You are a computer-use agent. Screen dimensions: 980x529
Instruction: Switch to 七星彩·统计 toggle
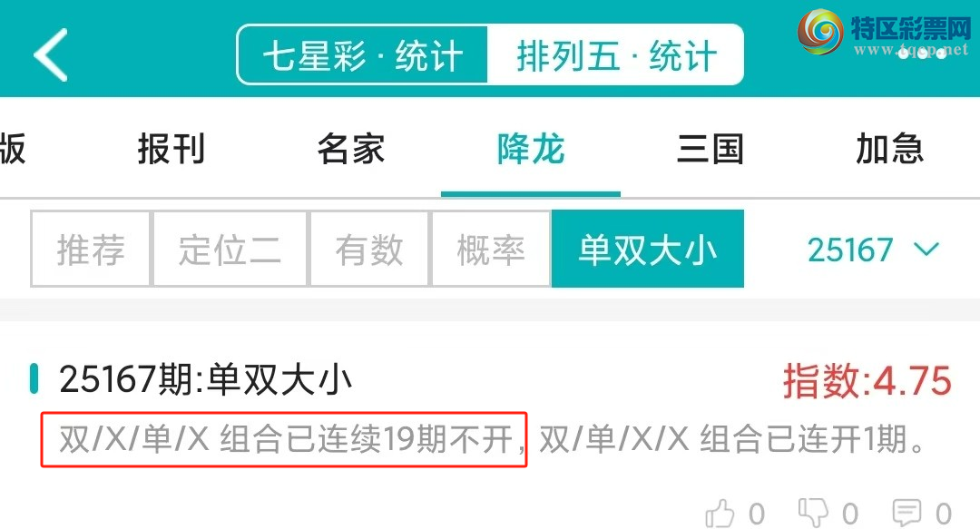click(362, 55)
